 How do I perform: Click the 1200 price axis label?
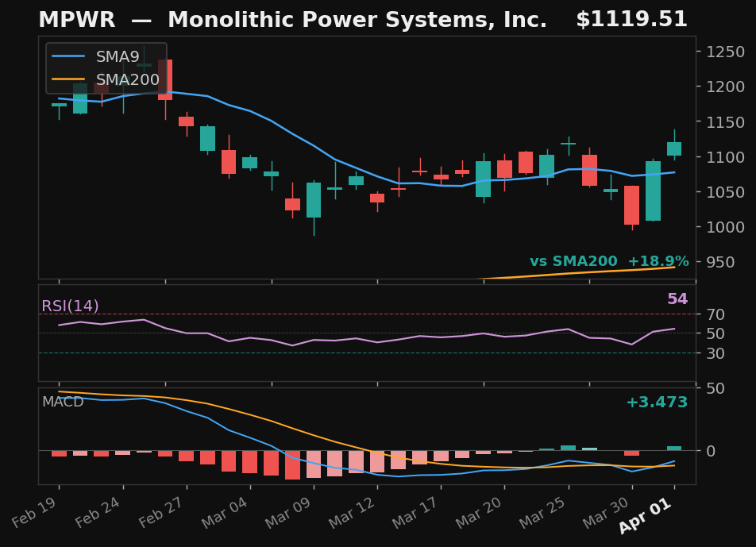725,87
